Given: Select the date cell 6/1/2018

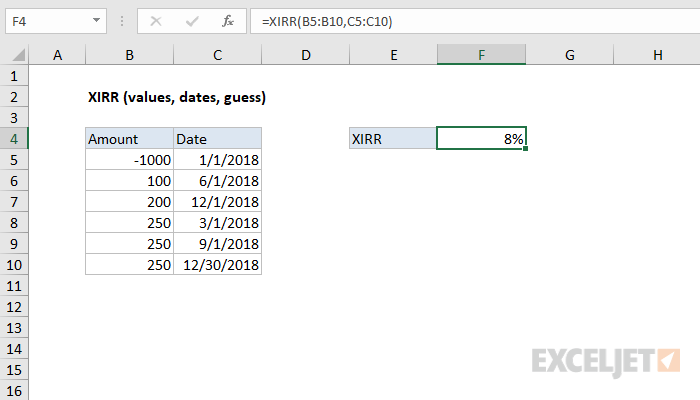Looking at the screenshot, I should point(217,181).
